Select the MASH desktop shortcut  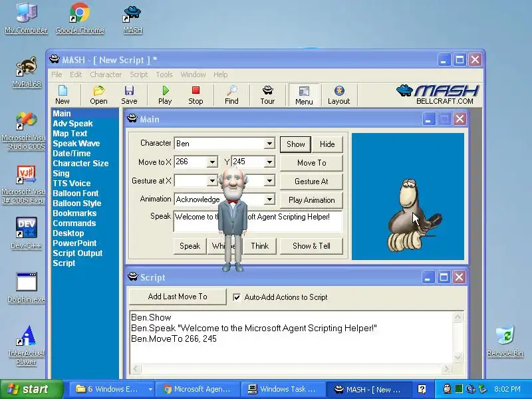tap(132, 20)
